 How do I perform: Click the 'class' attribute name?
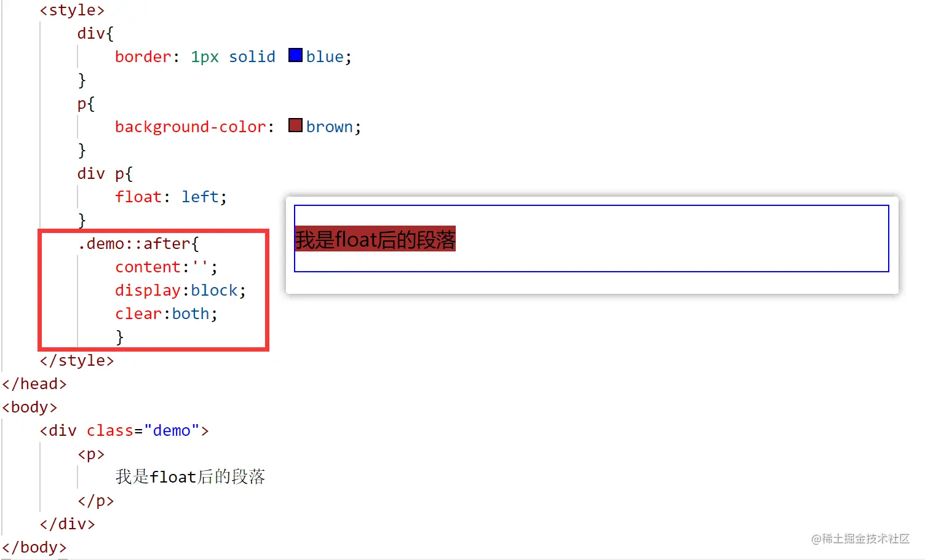(110, 430)
